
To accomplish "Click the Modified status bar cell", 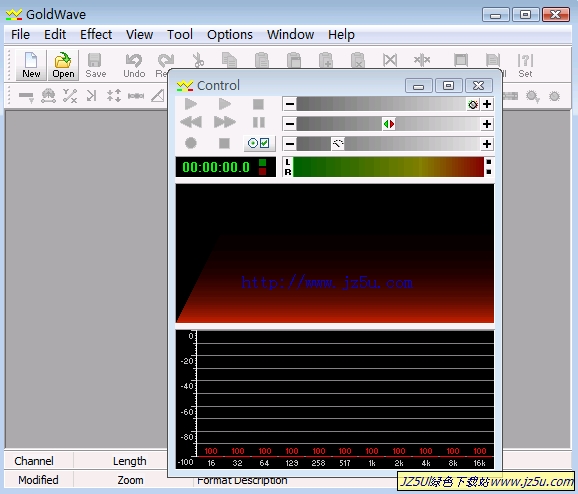I will click(x=39, y=480).
